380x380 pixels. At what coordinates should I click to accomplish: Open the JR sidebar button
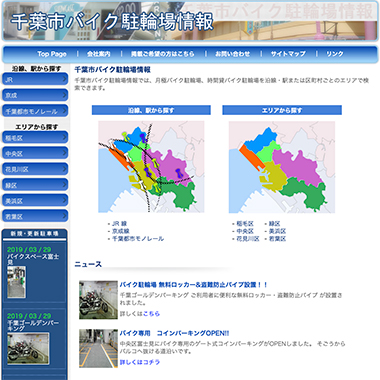(x=35, y=79)
